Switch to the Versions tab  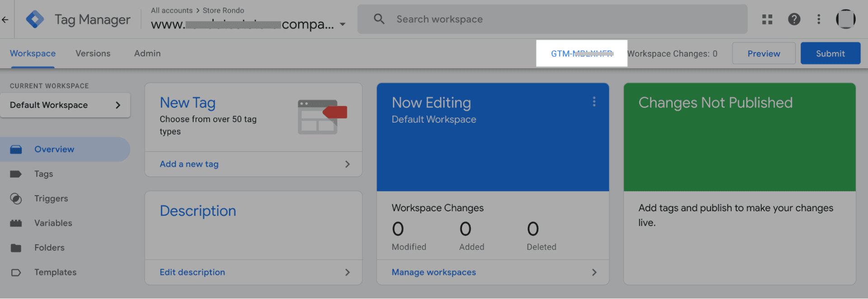tap(93, 53)
